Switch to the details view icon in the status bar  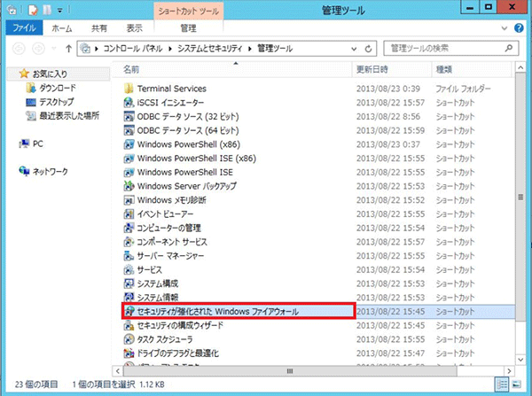[502, 384]
